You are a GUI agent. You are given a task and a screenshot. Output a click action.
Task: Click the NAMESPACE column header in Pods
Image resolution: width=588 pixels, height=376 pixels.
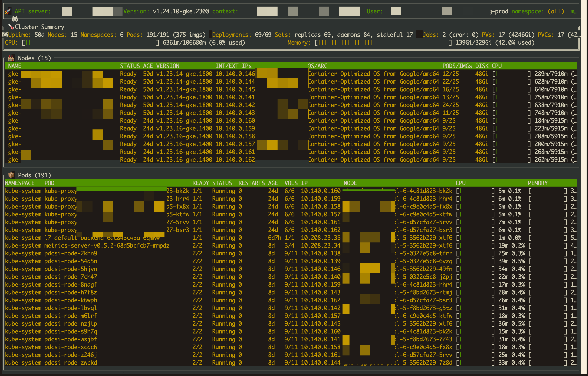click(20, 183)
